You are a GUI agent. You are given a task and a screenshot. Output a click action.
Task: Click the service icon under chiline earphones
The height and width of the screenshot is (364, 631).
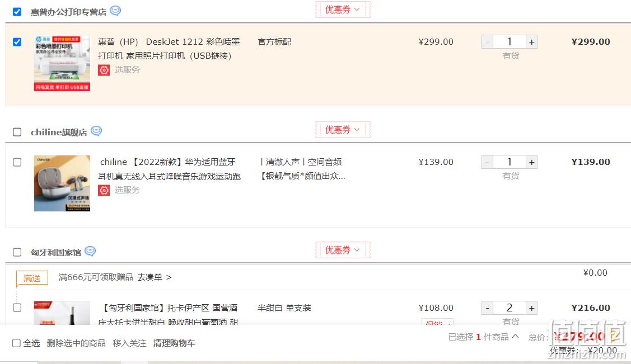[104, 190]
